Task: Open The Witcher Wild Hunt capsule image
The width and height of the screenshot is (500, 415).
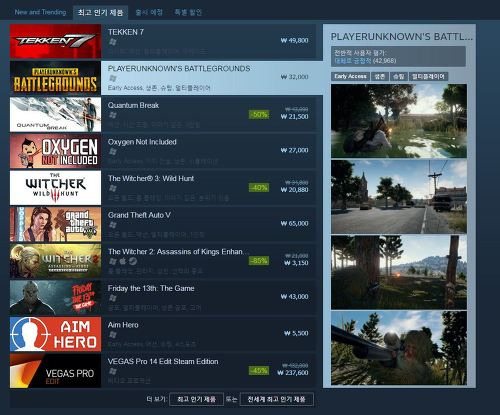Action: [x=55, y=188]
